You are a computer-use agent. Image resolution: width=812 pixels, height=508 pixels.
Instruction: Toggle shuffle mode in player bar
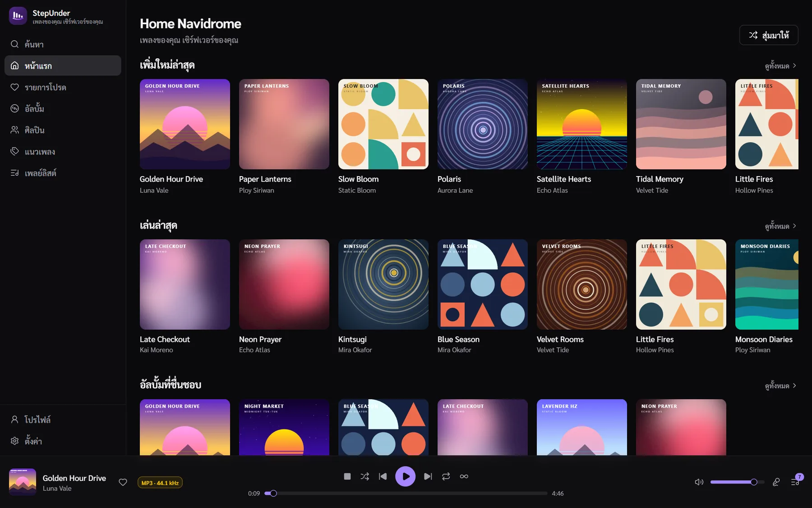pyautogui.click(x=364, y=476)
